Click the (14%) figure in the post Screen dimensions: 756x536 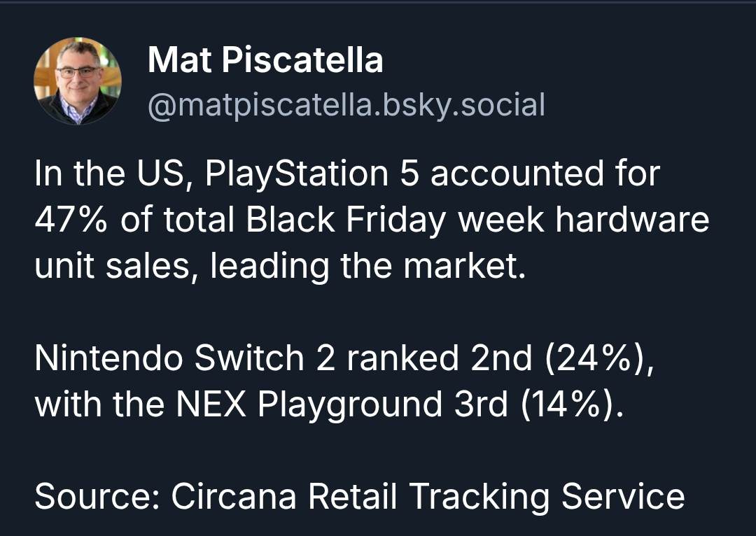coord(573,404)
